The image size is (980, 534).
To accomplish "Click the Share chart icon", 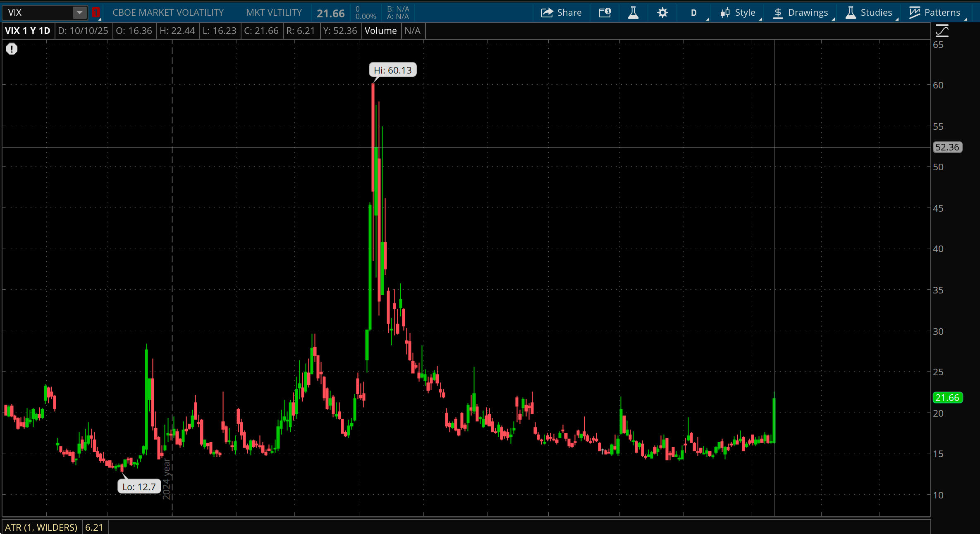I will 547,13.
